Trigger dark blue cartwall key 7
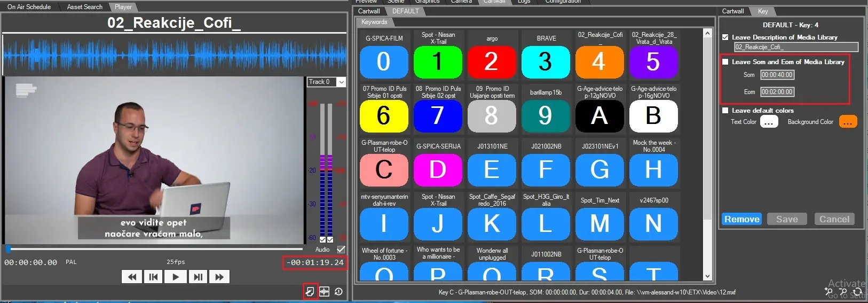 click(x=438, y=116)
